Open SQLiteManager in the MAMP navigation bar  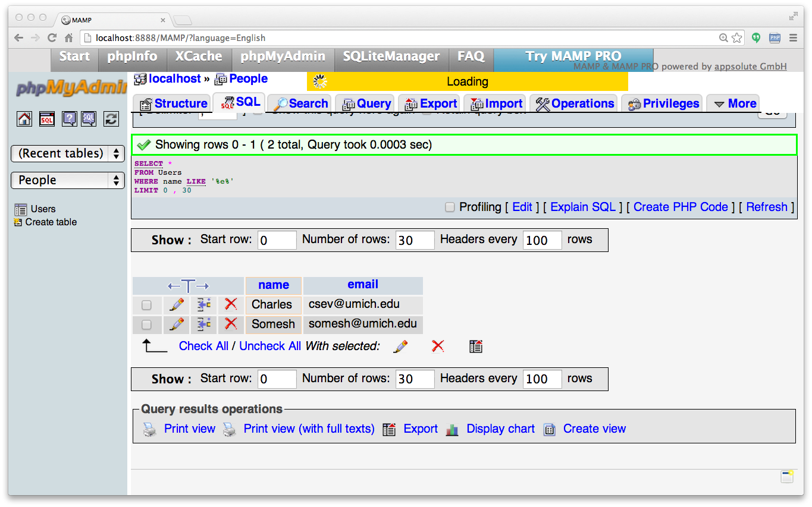391,56
